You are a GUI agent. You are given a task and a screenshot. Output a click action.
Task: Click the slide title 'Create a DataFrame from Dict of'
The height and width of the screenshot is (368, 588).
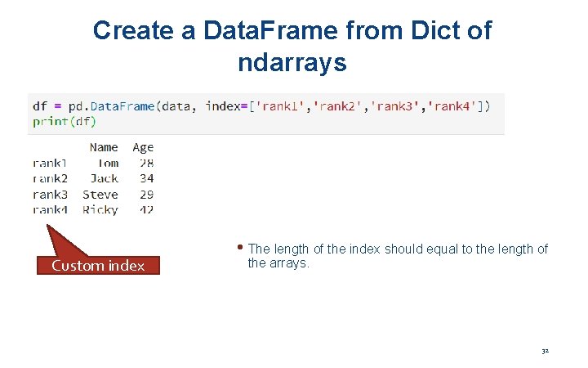[x=292, y=30]
